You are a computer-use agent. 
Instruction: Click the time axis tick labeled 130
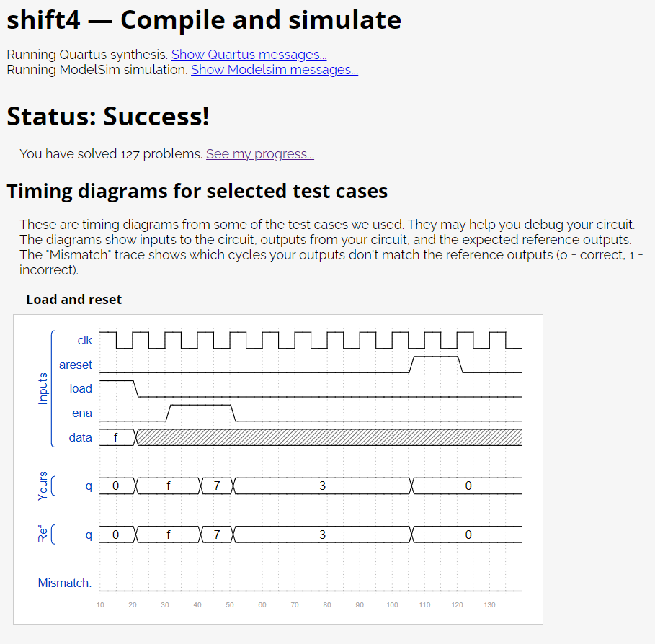(x=489, y=605)
